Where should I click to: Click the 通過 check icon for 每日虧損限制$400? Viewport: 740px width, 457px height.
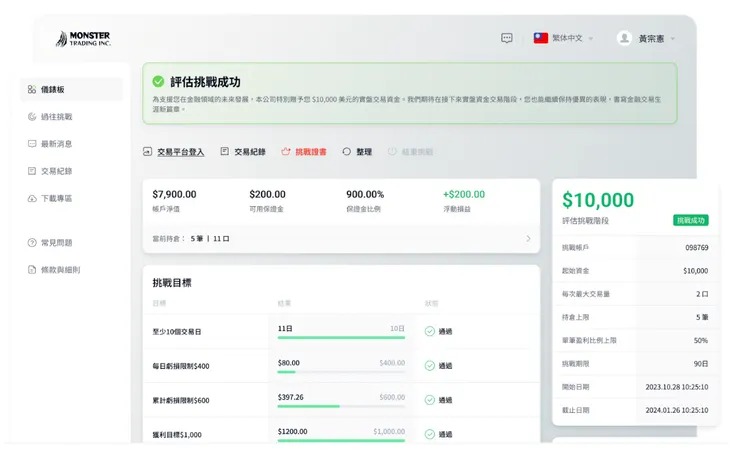pyautogui.click(x=429, y=365)
